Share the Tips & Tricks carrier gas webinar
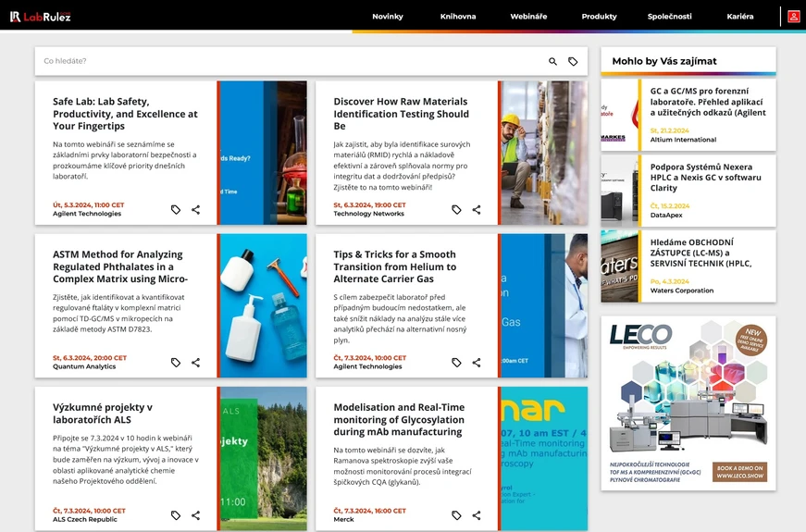 pyautogui.click(x=477, y=363)
